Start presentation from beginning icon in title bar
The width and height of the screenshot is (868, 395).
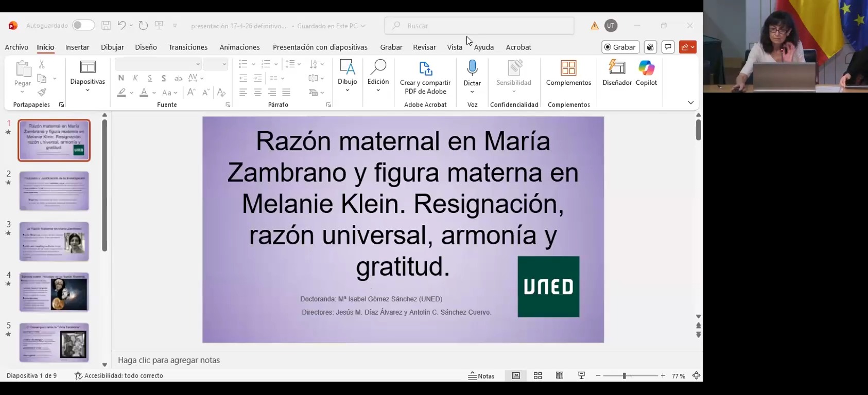point(159,25)
